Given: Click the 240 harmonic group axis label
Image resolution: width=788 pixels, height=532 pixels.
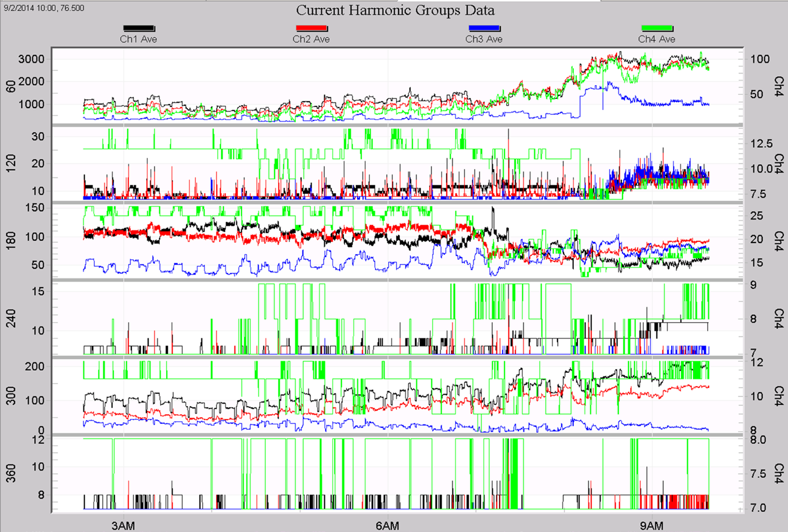Looking at the screenshot, I should point(10,318).
